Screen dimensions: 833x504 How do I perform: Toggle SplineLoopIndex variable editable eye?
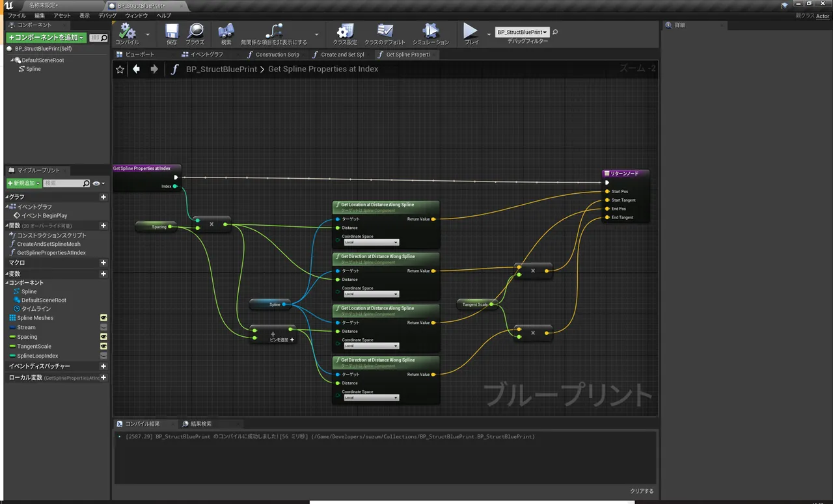pyautogui.click(x=103, y=356)
